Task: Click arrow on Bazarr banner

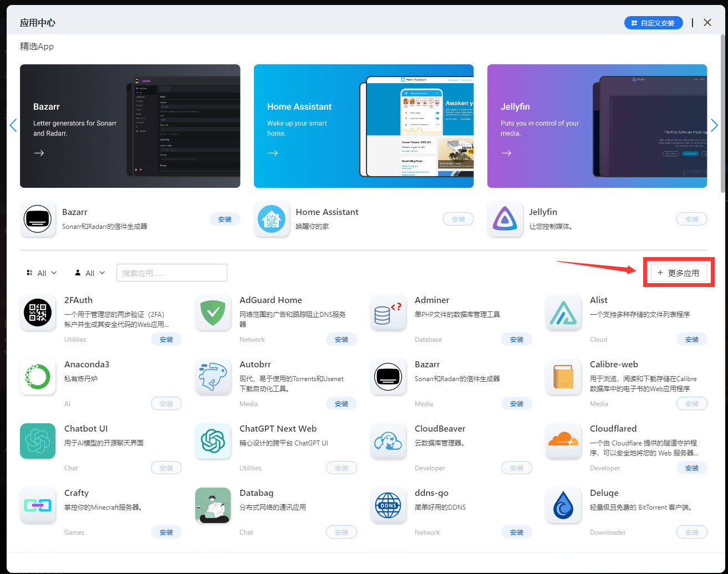Action: 39,153
